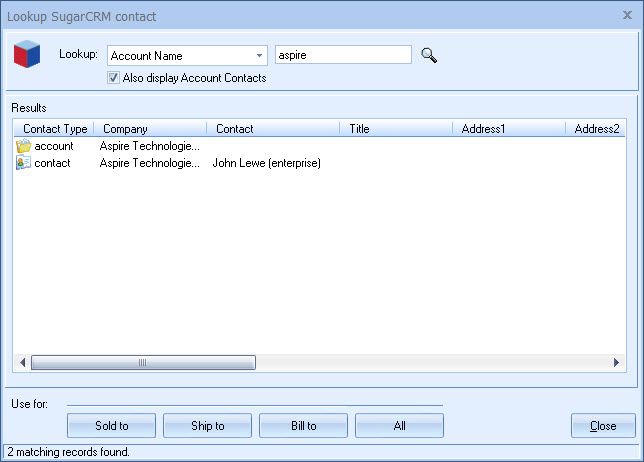
Task: Click the magnifying glass search icon
Action: (x=429, y=55)
